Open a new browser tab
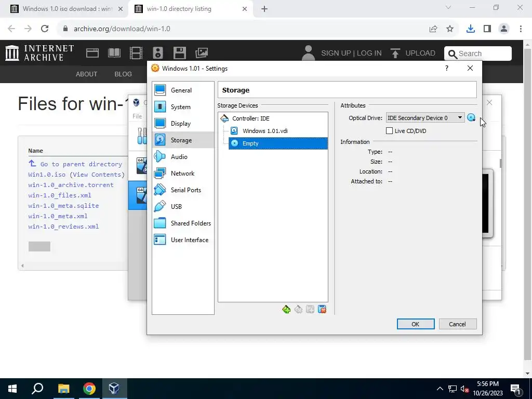Viewport: 532px width, 399px height. coord(264,9)
